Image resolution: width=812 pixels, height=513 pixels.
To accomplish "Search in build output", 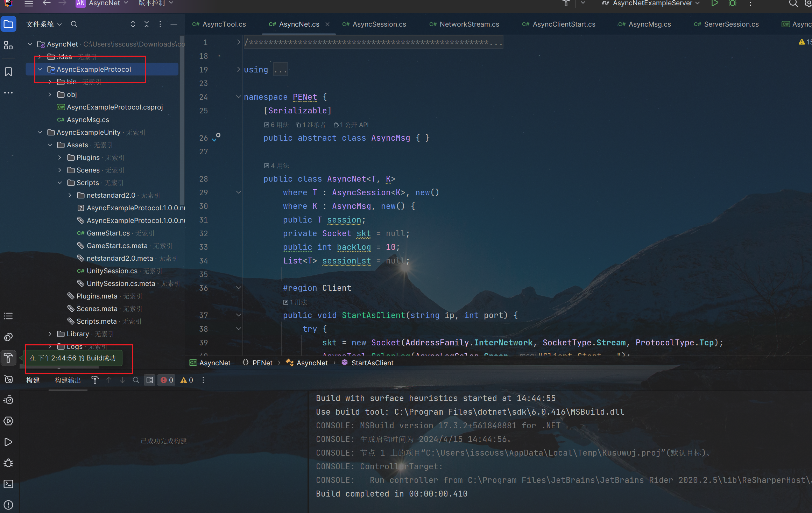I will (136, 380).
